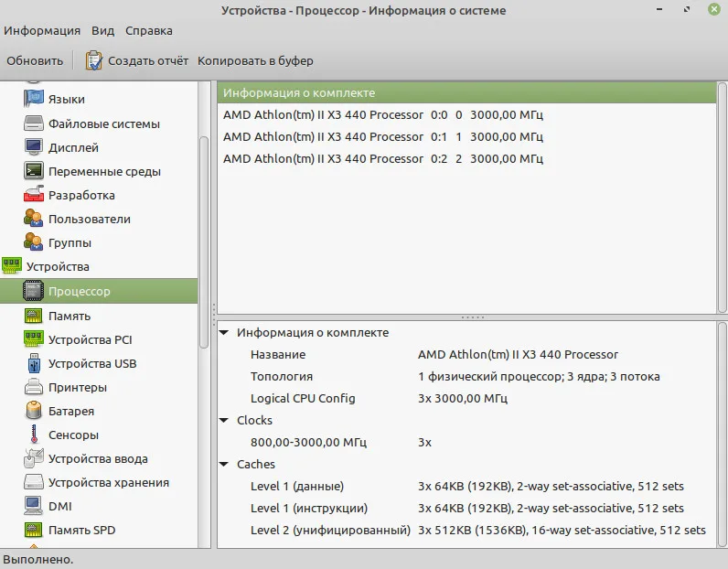Image resolution: width=728 pixels, height=569 pixels.
Task: Click the Память SPD icon
Action: 34,530
